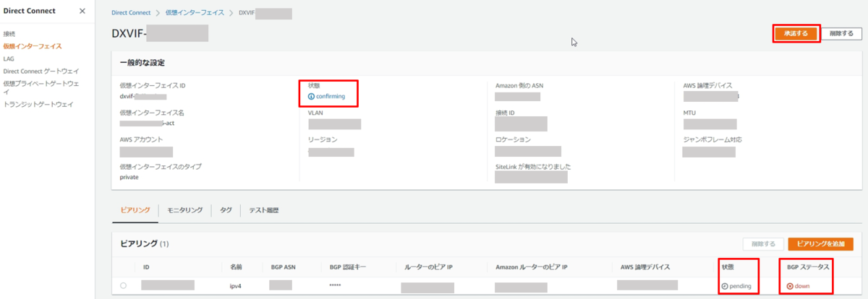Click the private interface type value
This screenshot has height=299, width=868.
point(129,176)
